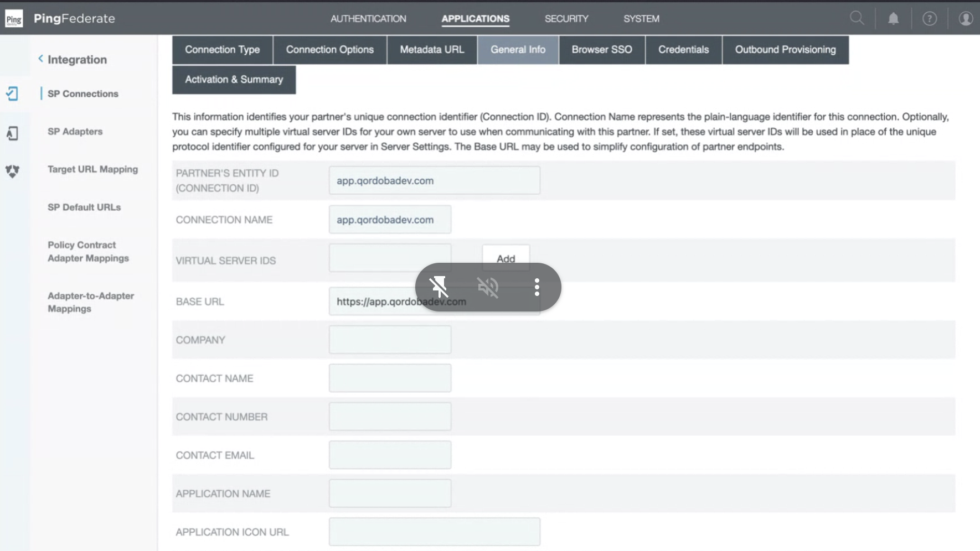Focus the Partner's Entity ID field
The image size is (980, 551).
[x=435, y=180]
